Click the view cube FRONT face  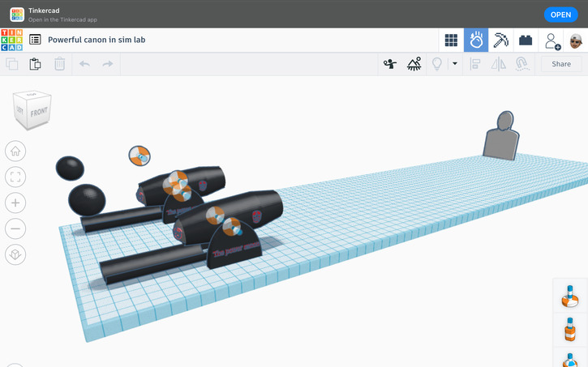click(39, 112)
